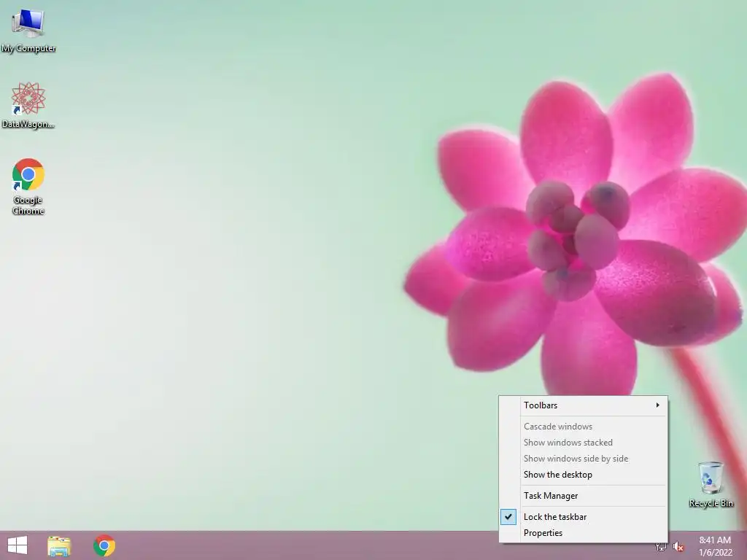Click the network tray icon

coord(661,547)
